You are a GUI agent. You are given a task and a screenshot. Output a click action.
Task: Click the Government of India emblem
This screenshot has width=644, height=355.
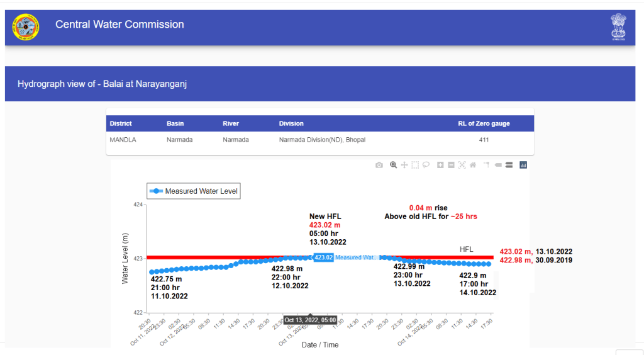tap(618, 28)
